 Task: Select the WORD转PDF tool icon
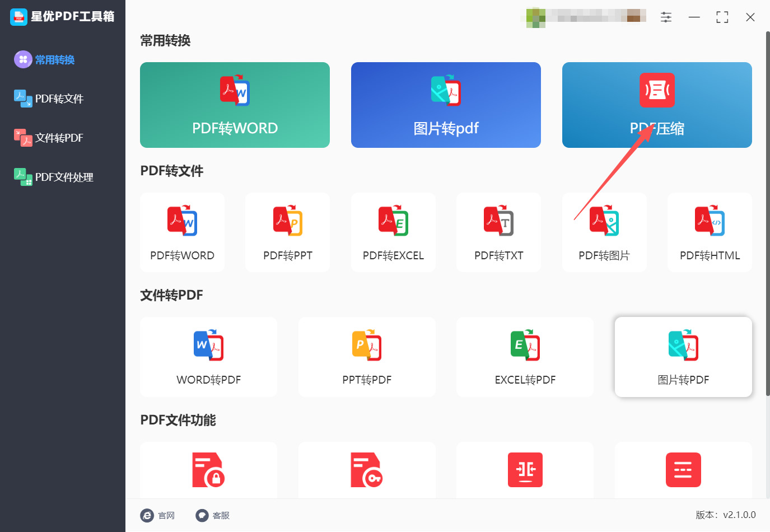pos(208,344)
